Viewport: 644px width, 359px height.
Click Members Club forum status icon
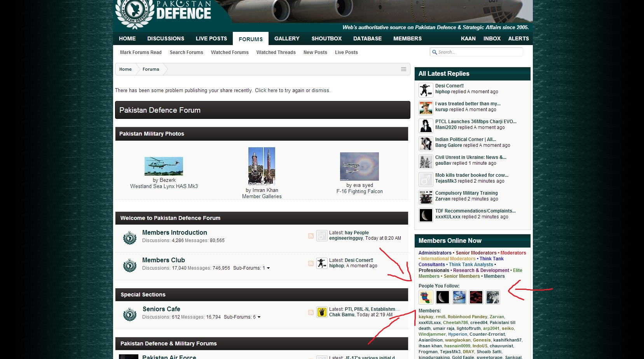click(x=130, y=265)
